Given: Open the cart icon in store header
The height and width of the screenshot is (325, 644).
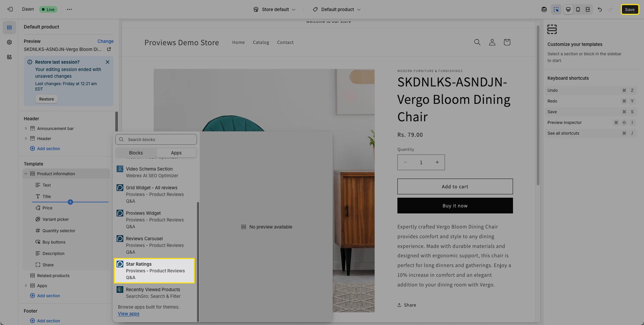Looking at the screenshot, I should pyautogui.click(x=507, y=42).
